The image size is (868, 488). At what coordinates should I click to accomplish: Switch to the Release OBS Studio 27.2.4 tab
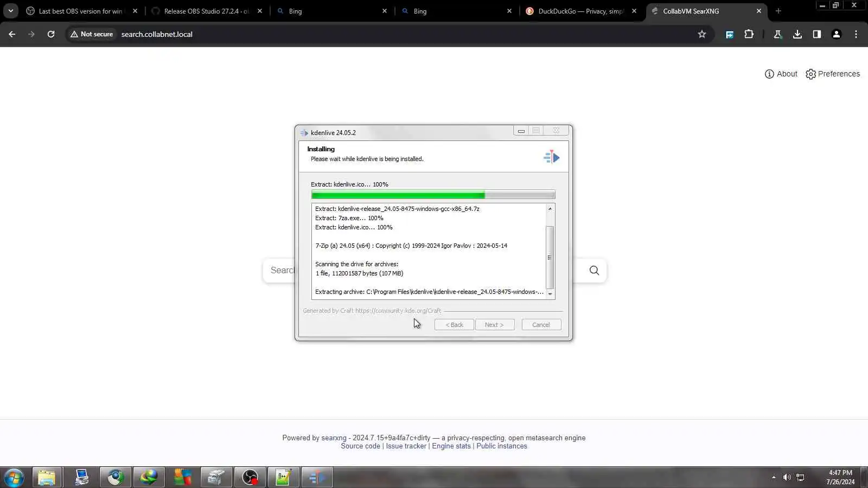207,11
